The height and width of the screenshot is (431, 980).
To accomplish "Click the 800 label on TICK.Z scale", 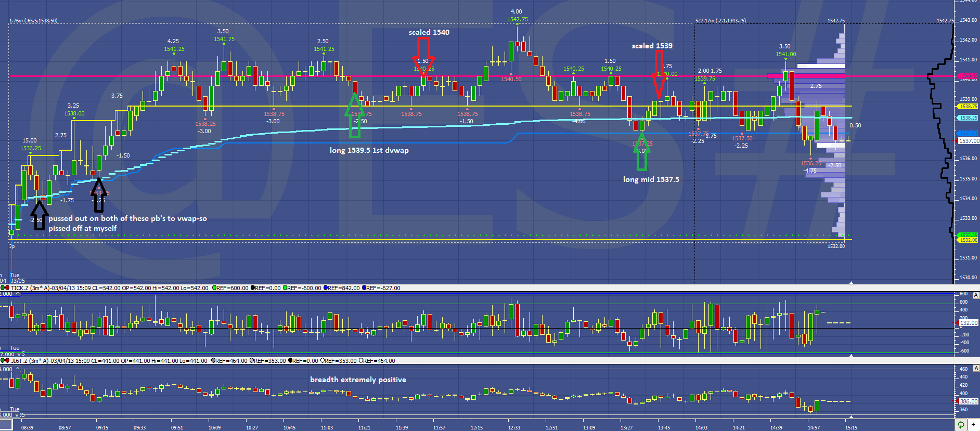I will 963,294.
